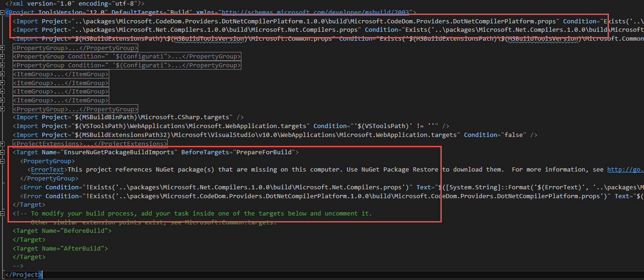Expand the first PropertyGroup Condition block

point(3,57)
